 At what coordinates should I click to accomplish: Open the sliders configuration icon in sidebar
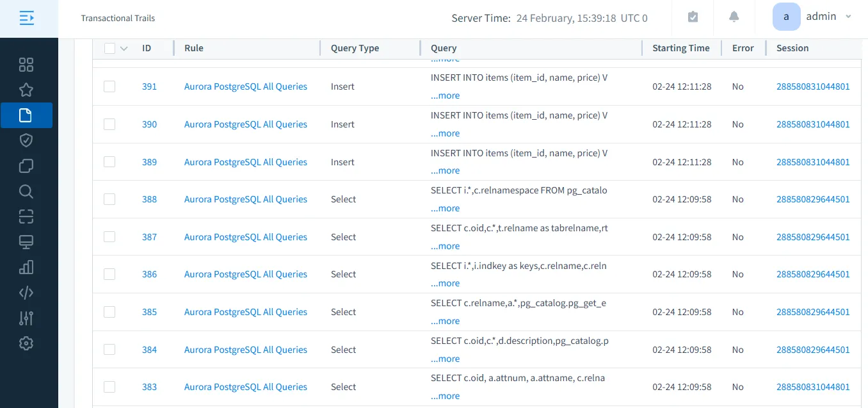26,318
